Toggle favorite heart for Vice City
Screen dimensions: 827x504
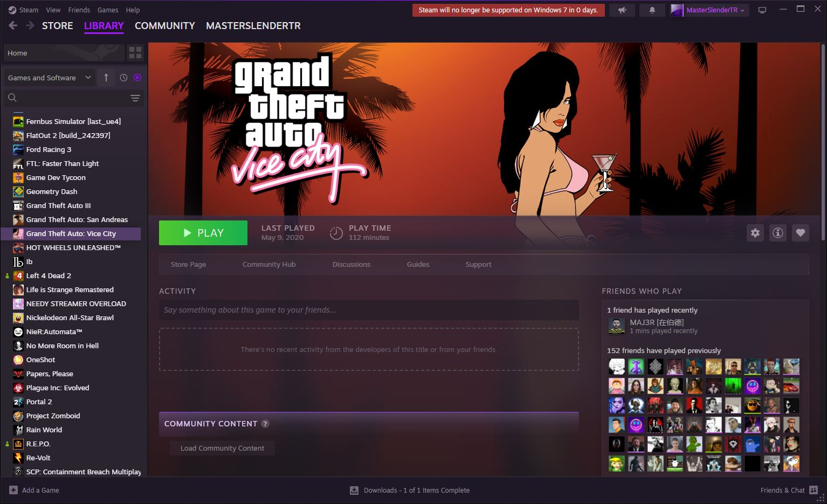pyautogui.click(x=801, y=233)
